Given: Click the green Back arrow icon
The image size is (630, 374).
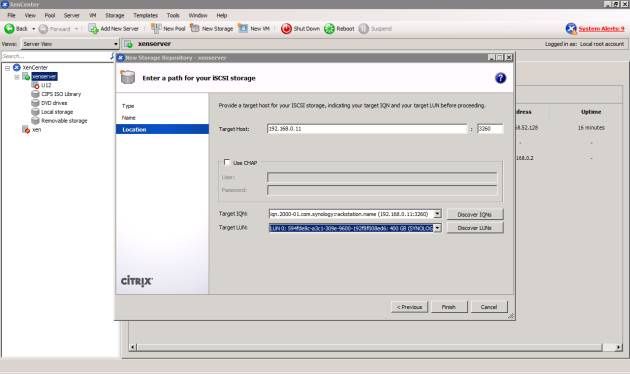Looking at the screenshot, I should click(x=9, y=29).
